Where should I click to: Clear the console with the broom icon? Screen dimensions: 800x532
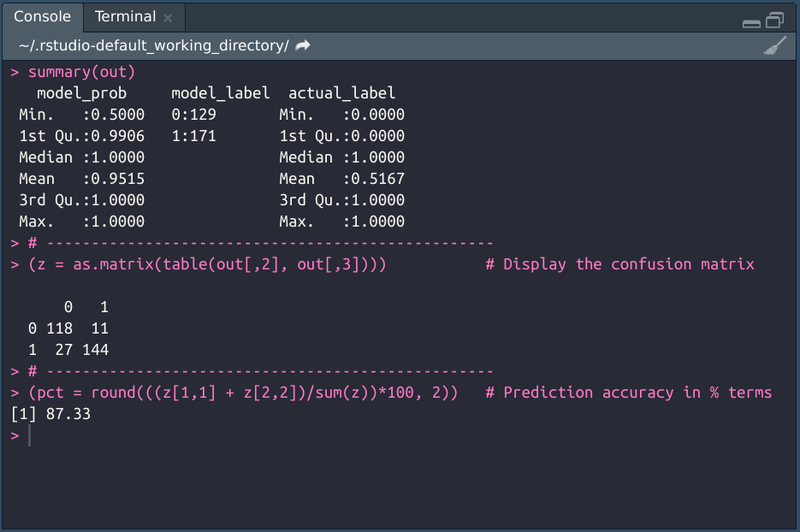pos(773,46)
